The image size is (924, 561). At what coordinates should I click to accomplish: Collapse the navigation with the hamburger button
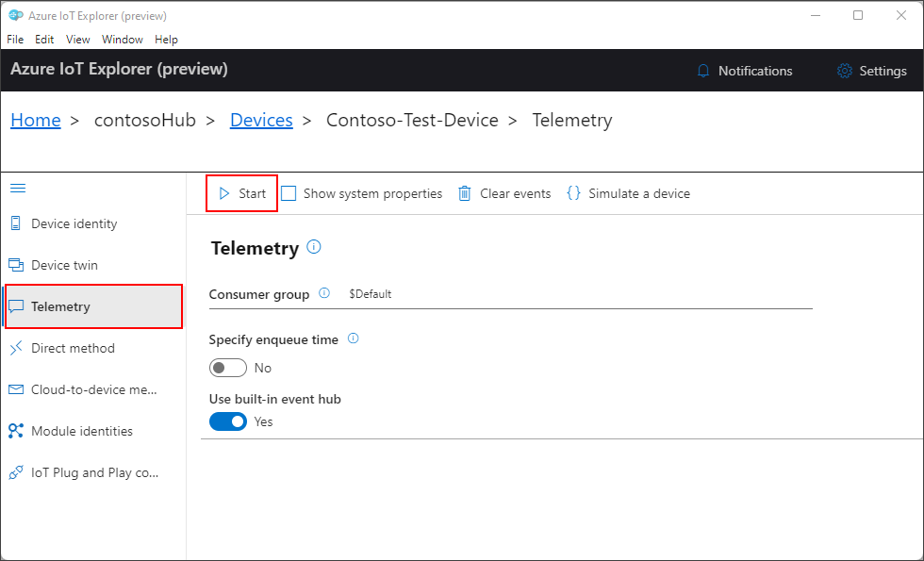(x=18, y=189)
